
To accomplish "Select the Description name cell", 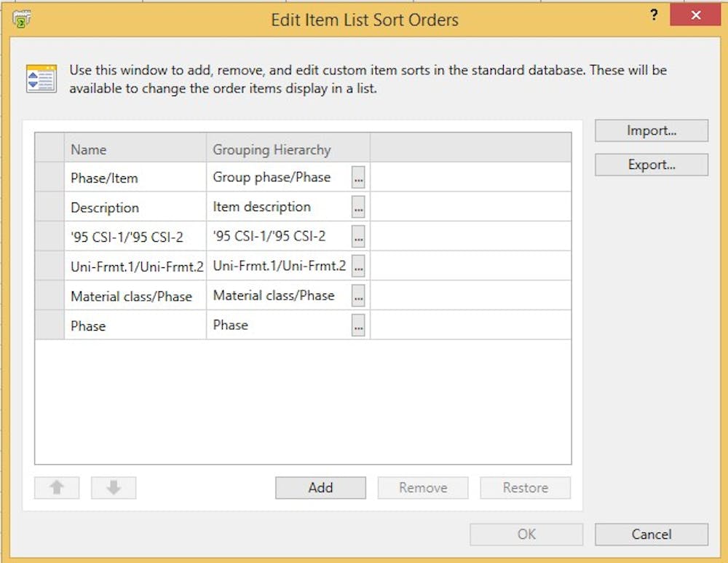I will [x=135, y=208].
